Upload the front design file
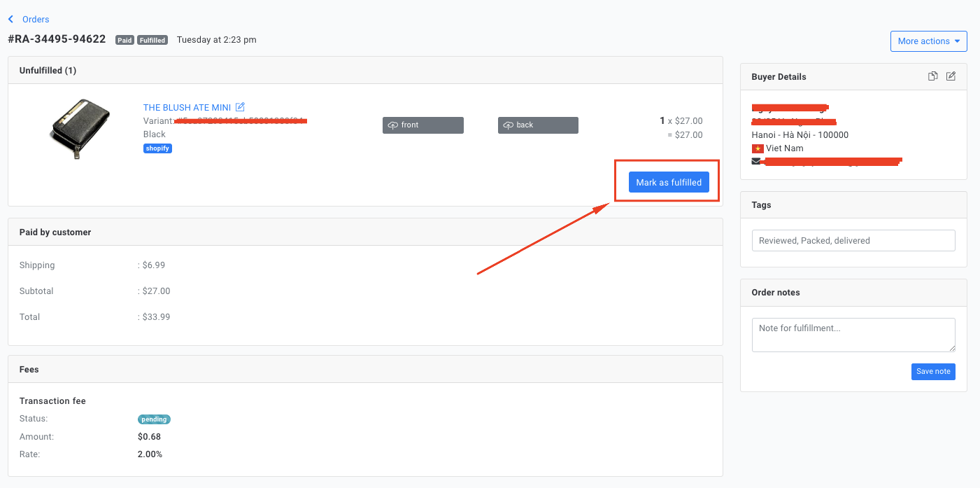 click(423, 125)
